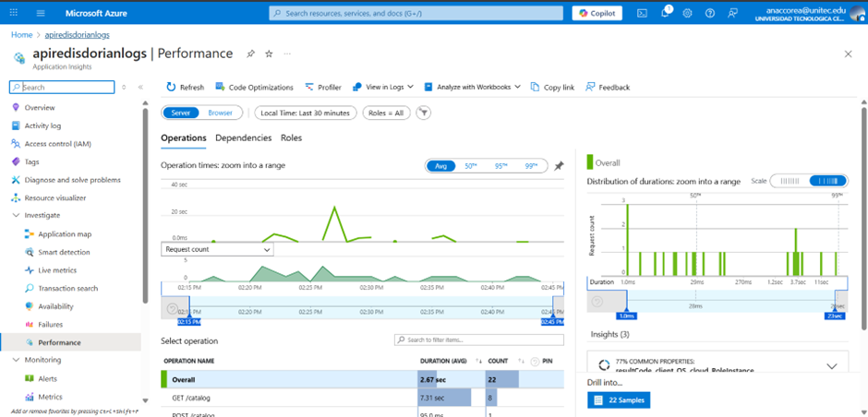Open Code Optimizations

coord(254,87)
